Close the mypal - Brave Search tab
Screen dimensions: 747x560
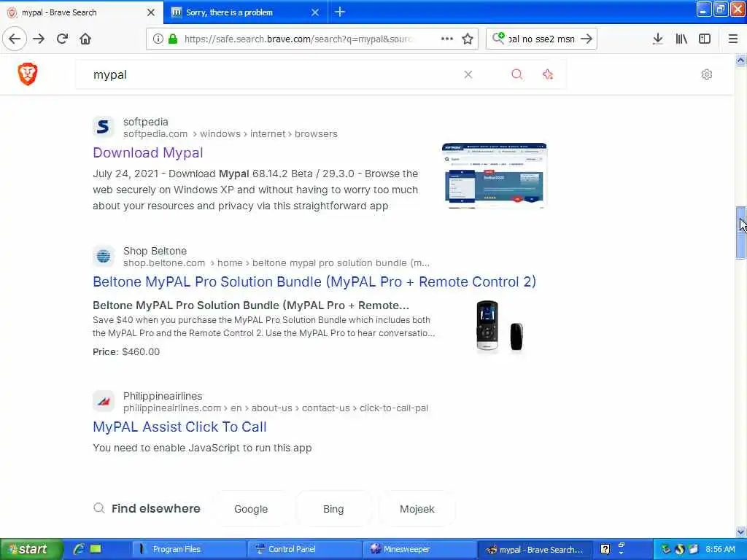click(151, 12)
